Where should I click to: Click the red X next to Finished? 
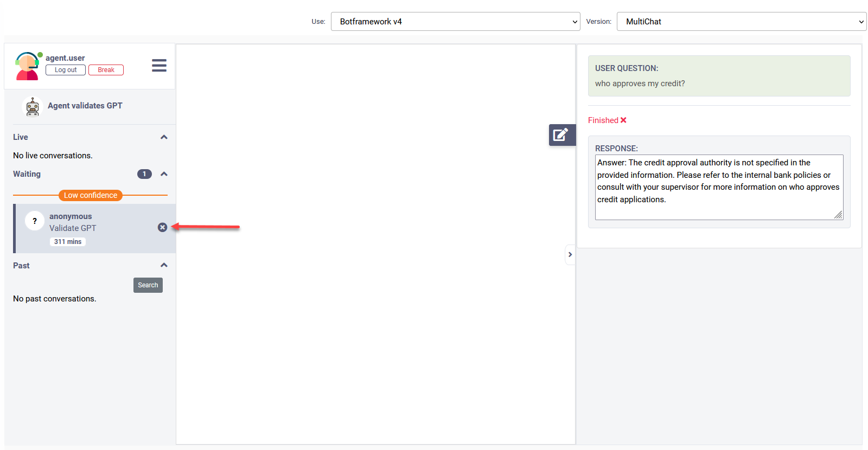(x=623, y=120)
